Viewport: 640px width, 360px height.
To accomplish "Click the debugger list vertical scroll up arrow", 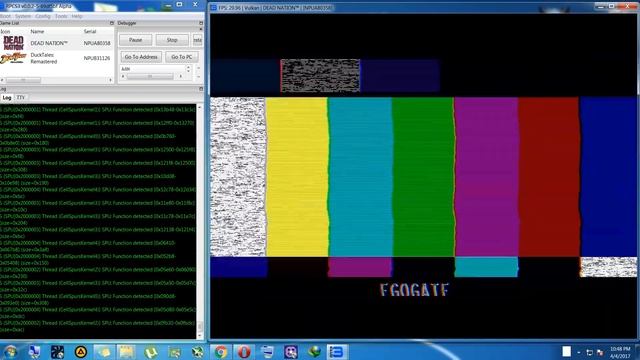I will (188, 67).
